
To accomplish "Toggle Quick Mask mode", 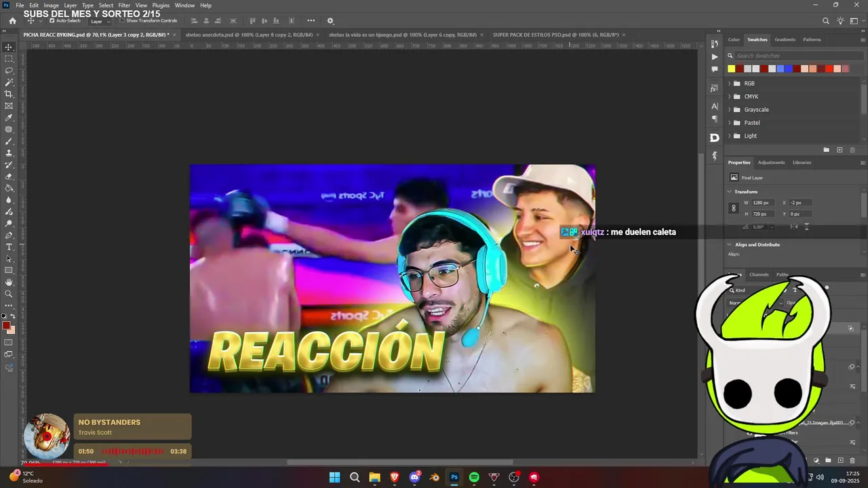I will coord(9,343).
